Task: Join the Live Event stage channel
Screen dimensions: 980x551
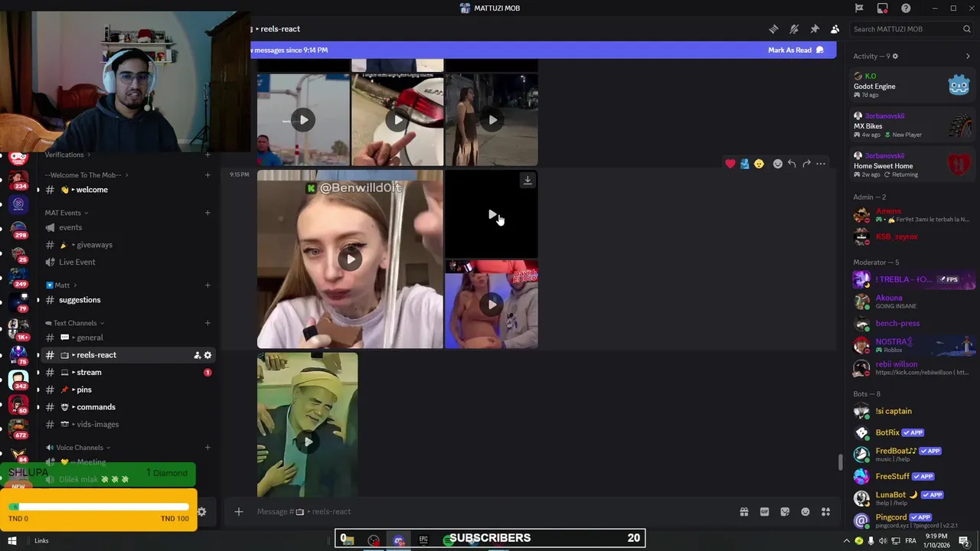Action: click(126, 262)
